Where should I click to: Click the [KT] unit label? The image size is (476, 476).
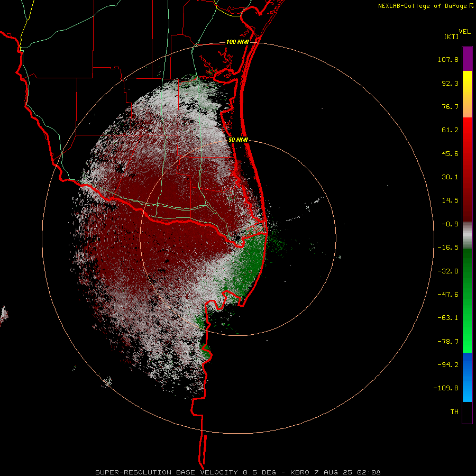(451, 36)
